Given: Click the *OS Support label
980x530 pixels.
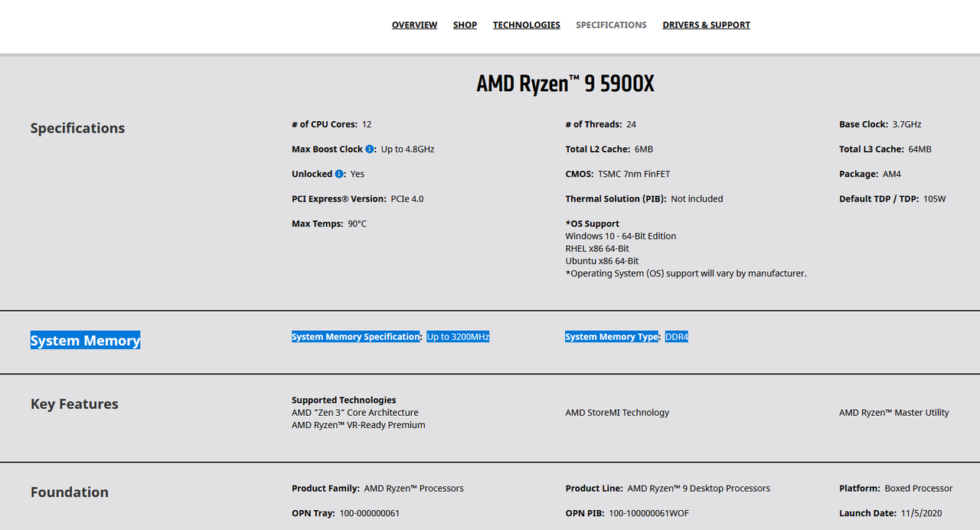Looking at the screenshot, I should tap(593, 224).
